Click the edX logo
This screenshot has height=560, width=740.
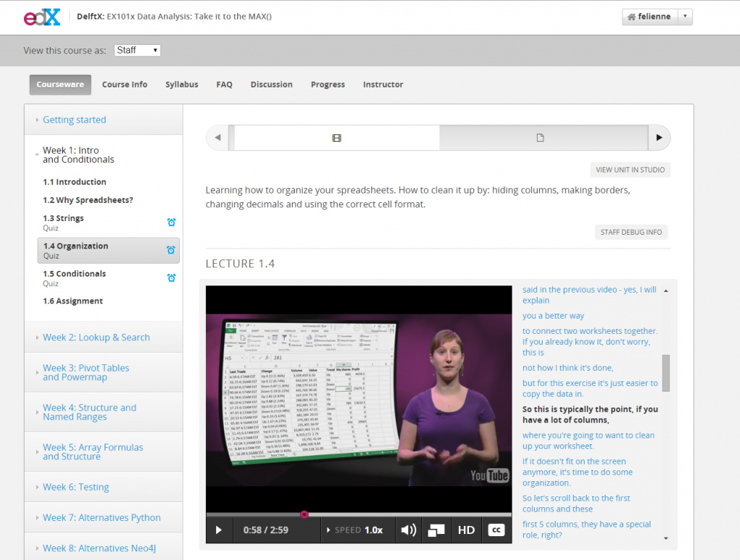point(41,17)
